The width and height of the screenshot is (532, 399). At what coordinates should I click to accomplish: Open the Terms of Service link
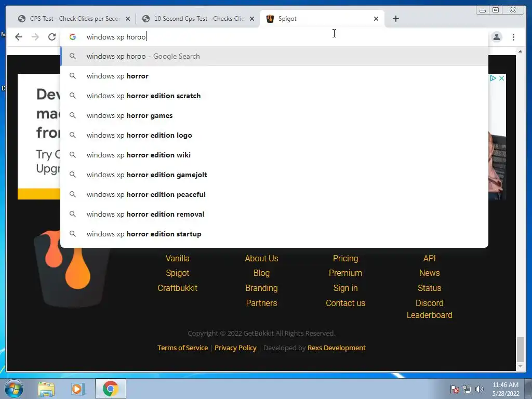[x=182, y=348]
